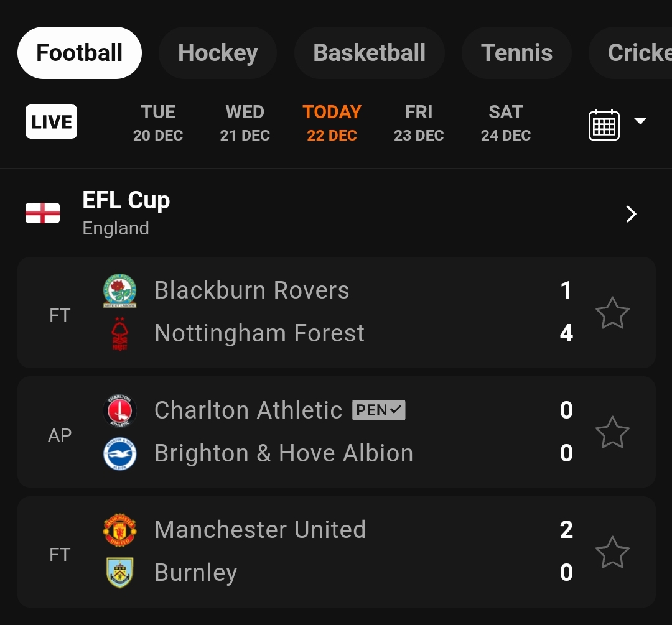Screen dimensions: 672x625
Task: Switch to the Hockey tab
Action: [x=218, y=53]
